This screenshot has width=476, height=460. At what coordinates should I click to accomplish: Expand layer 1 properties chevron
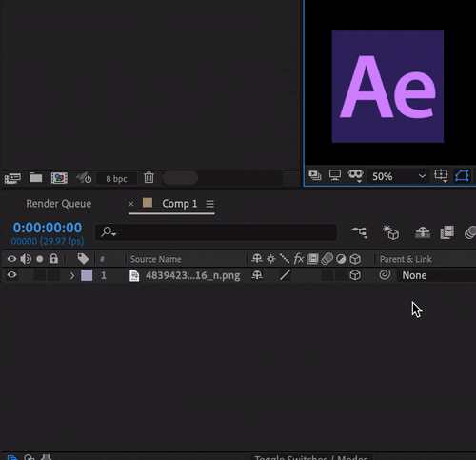tap(72, 275)
